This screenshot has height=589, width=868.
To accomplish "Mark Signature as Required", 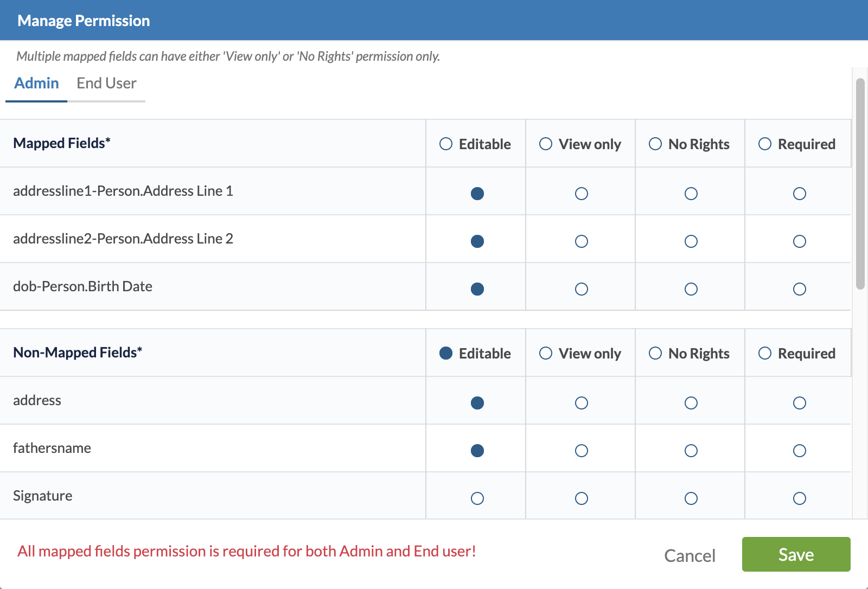I will coord(800,498).
